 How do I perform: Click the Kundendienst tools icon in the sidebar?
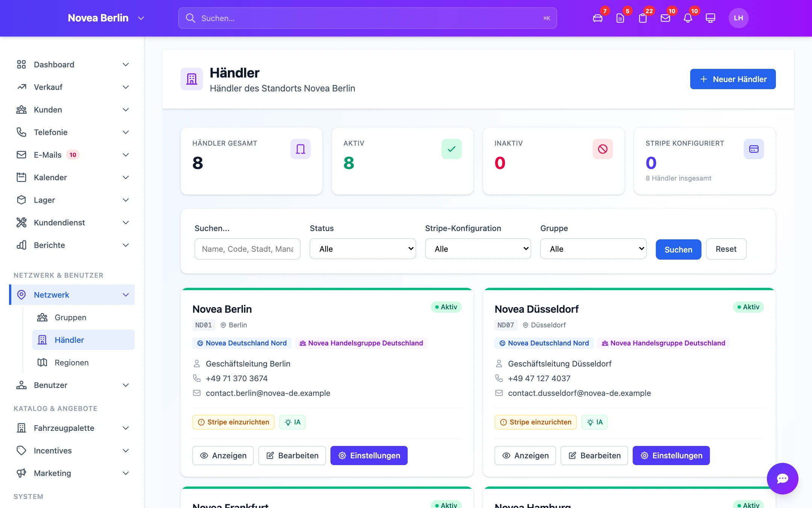point(21,222)
